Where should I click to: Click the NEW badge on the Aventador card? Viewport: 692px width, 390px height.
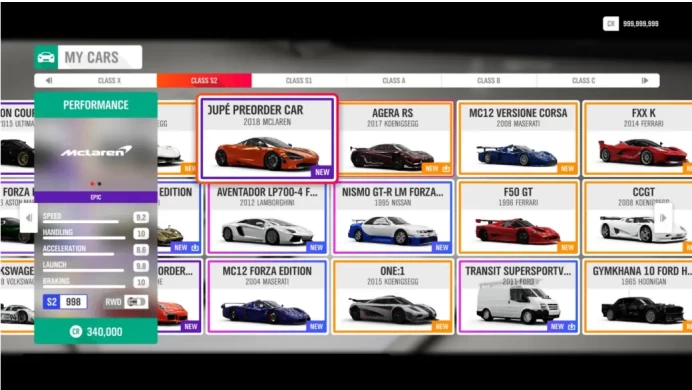point(316,248)
